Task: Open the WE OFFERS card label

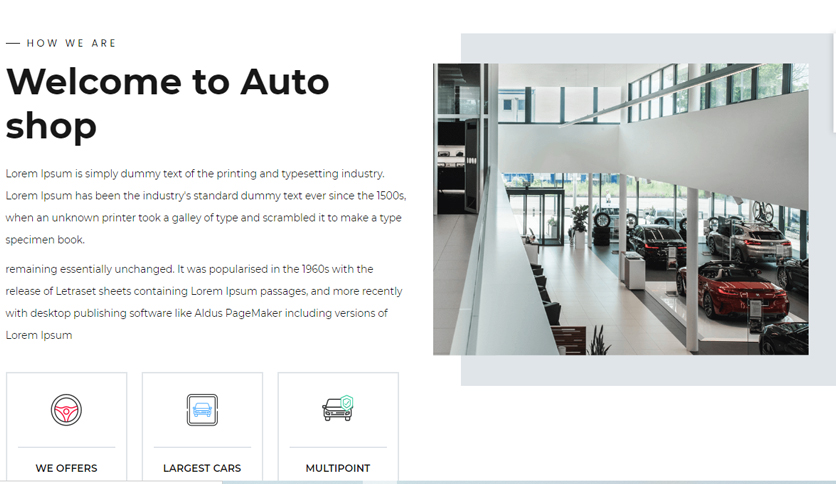Action: click(66, 468)
